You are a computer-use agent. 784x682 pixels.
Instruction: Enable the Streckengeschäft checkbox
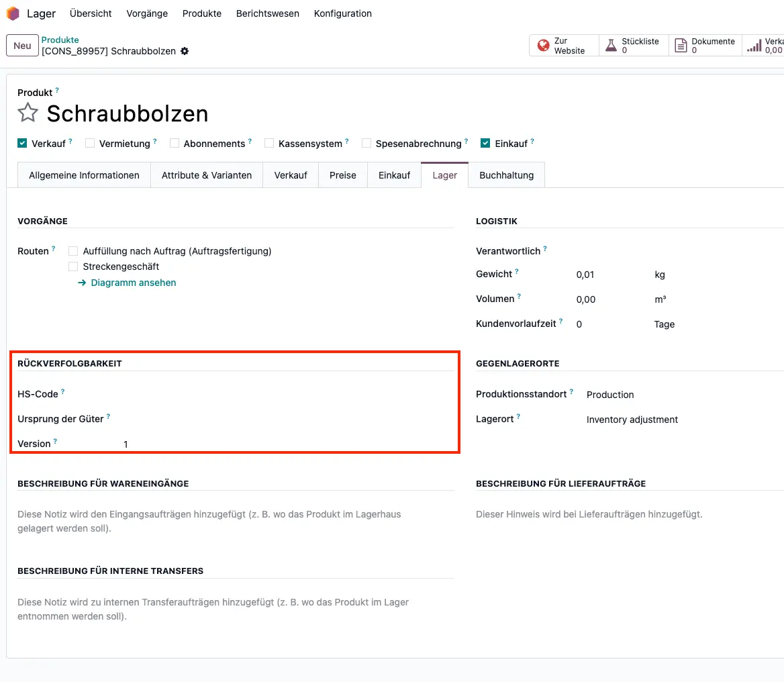tap(72, 266)
